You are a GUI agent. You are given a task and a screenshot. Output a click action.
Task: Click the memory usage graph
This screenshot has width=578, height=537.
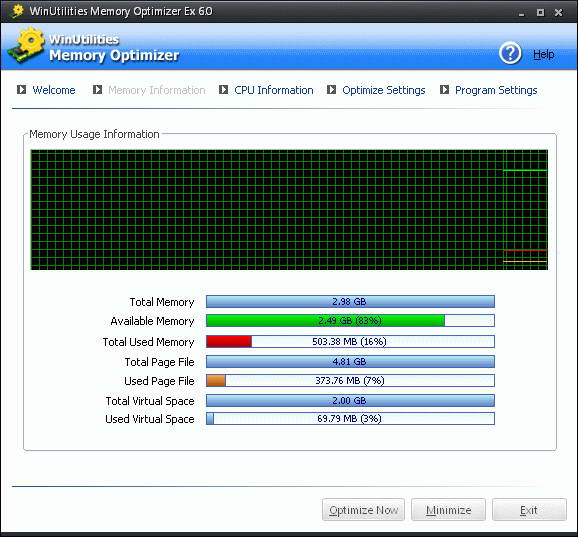click(x=289, y=210)
